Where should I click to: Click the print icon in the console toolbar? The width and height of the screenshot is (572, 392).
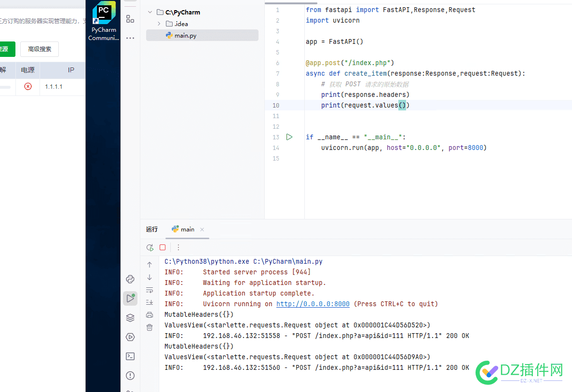(x=150, y=314)
